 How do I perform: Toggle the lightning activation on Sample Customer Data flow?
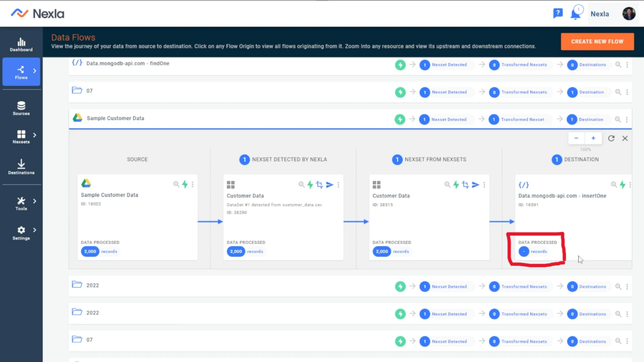[400, 119]
